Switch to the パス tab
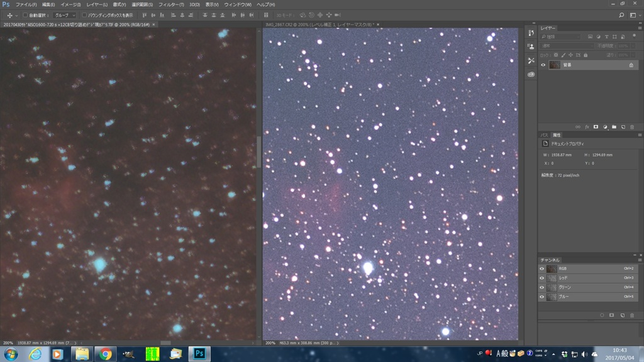644x362 pixels. pyautogui.click(x=545, y=135)
